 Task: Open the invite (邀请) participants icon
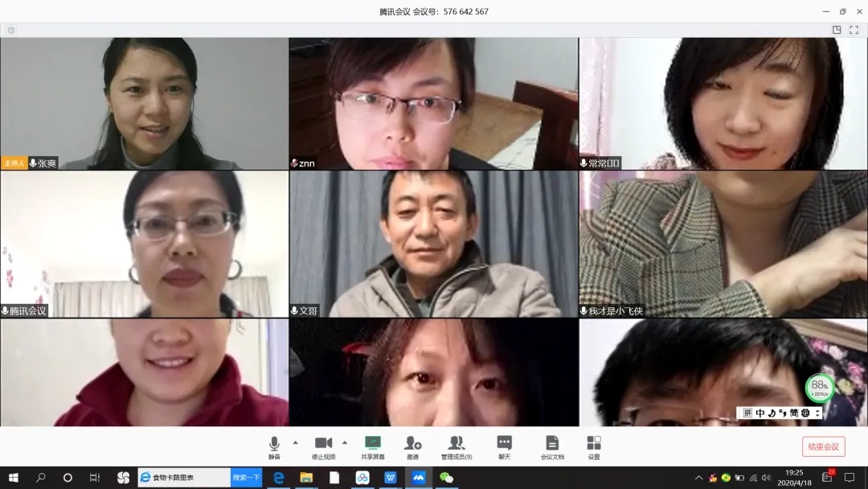click(412, 445)
